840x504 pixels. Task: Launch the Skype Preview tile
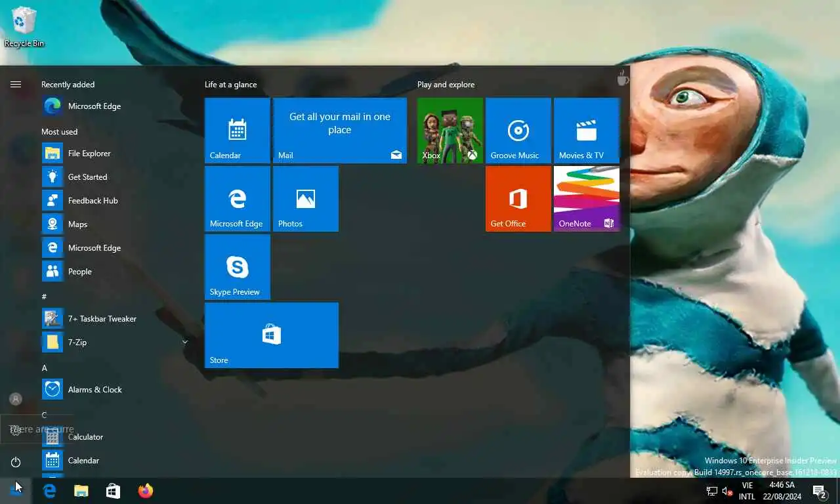click(238, 267)
